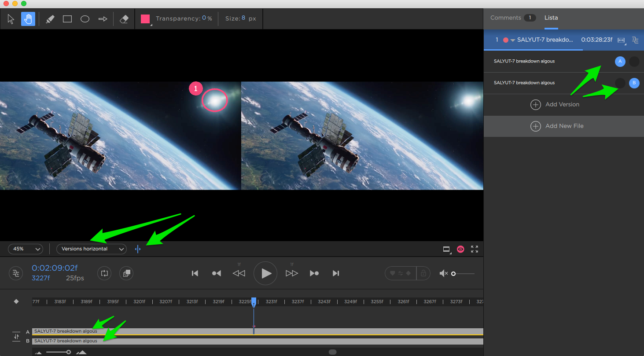Screen dimensions: 644x356
Task: Select track A SALYUT-7 breakdown algous
Action: tap(258, 331)
